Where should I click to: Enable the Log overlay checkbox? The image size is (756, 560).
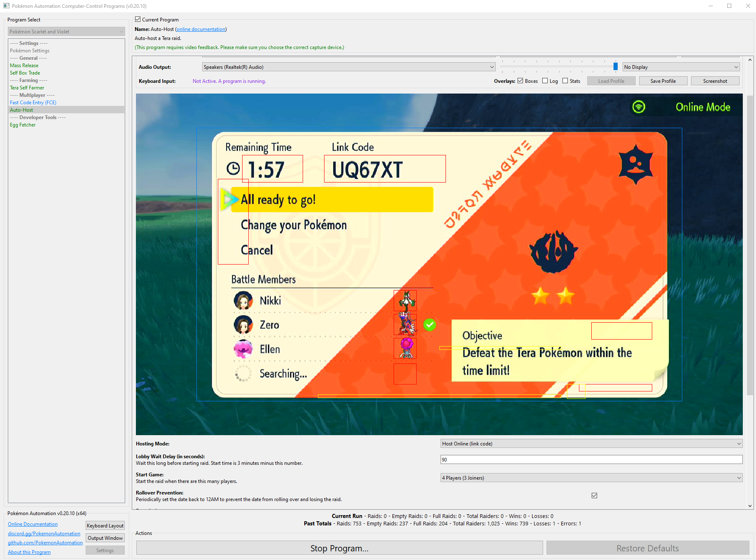click(x=545, y=81)
